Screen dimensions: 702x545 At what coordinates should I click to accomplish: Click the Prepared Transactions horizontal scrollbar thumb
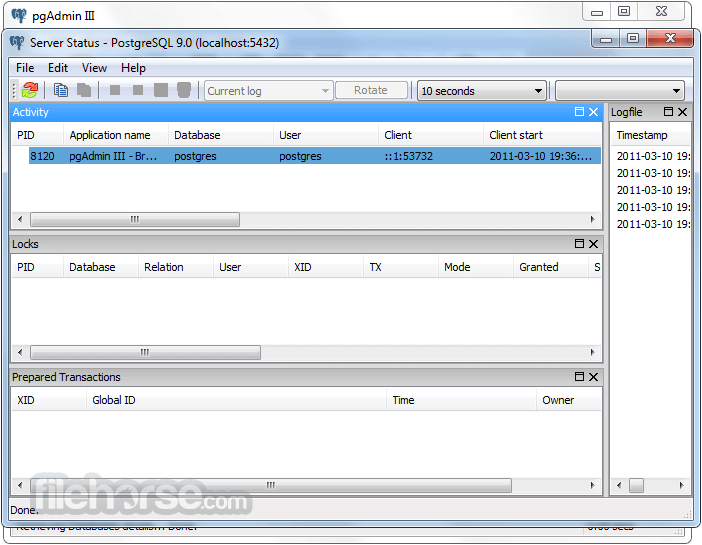(270, 485)
